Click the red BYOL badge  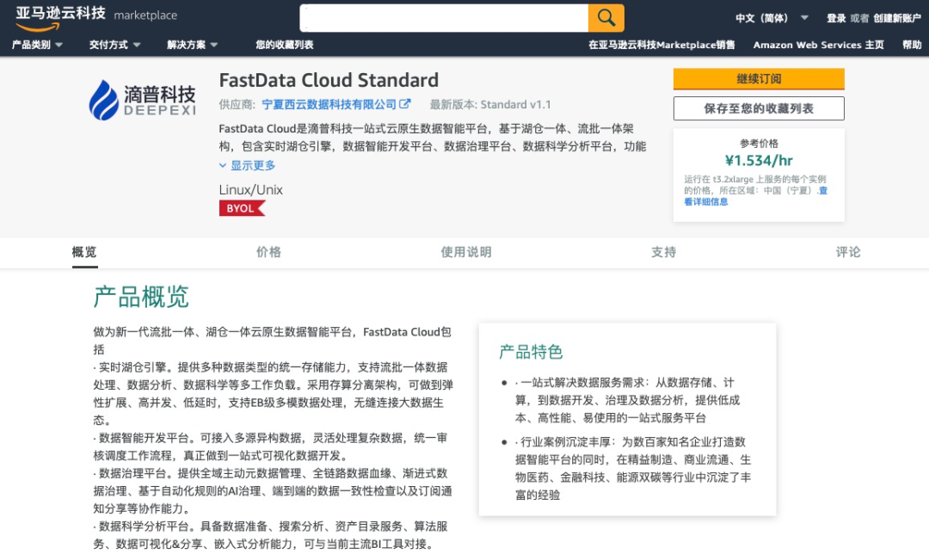pyautogui.click(x=242, y=208)
